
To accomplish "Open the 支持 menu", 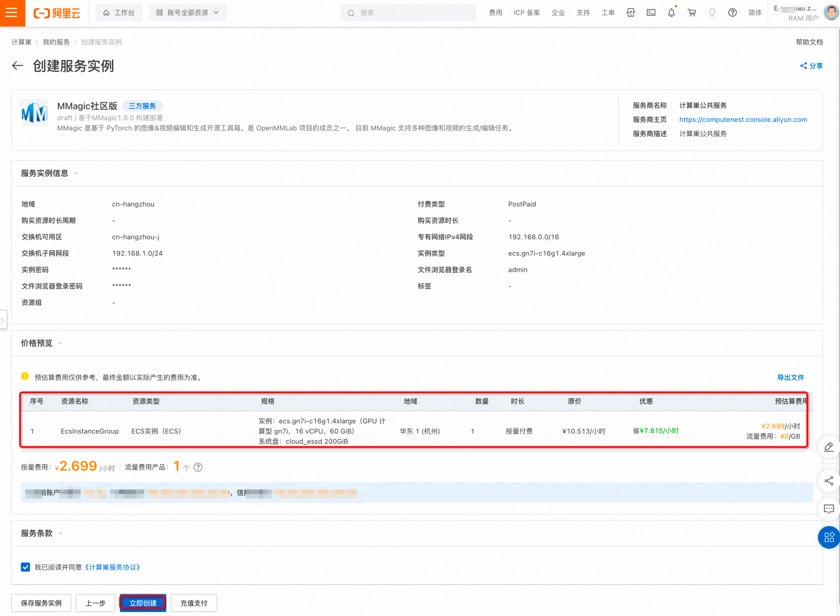I will 583,13.
